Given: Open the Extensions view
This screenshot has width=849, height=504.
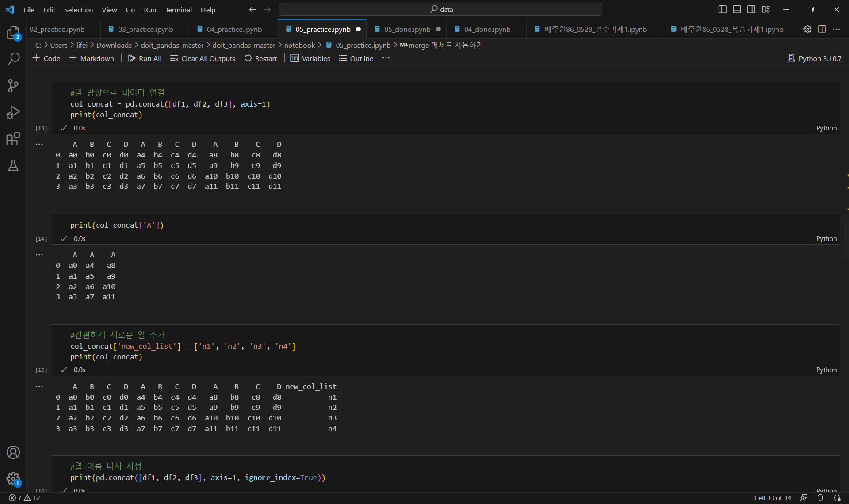Looking at the screenshot, I should coord(13,139).
